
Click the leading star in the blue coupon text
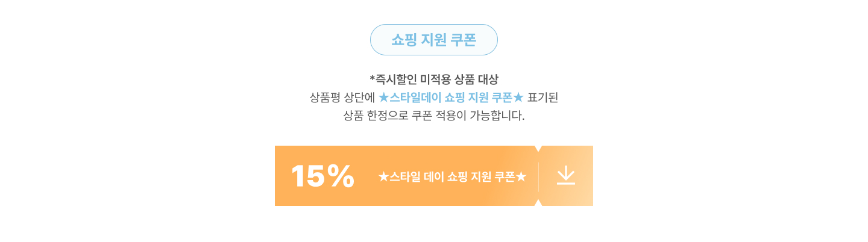tap(384, 97)
